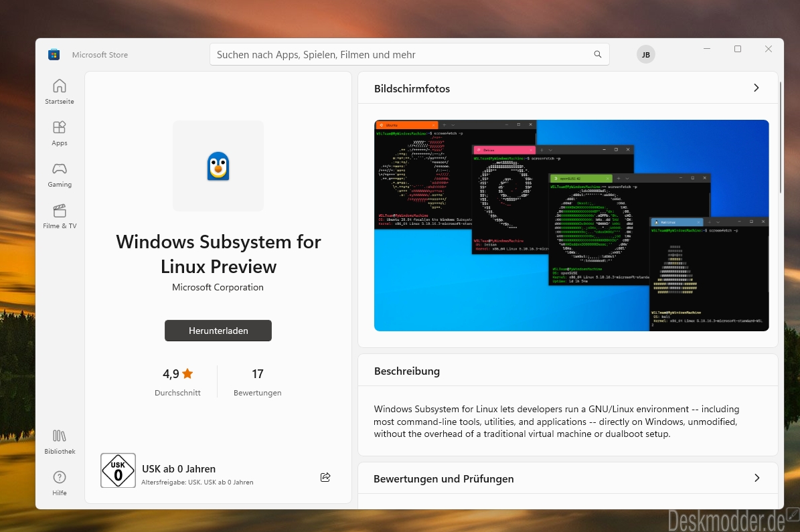Click the app title 'Windows Subsystem for Linux Preview'
Screen dimensions: 800x532
[x=218, y=254]
